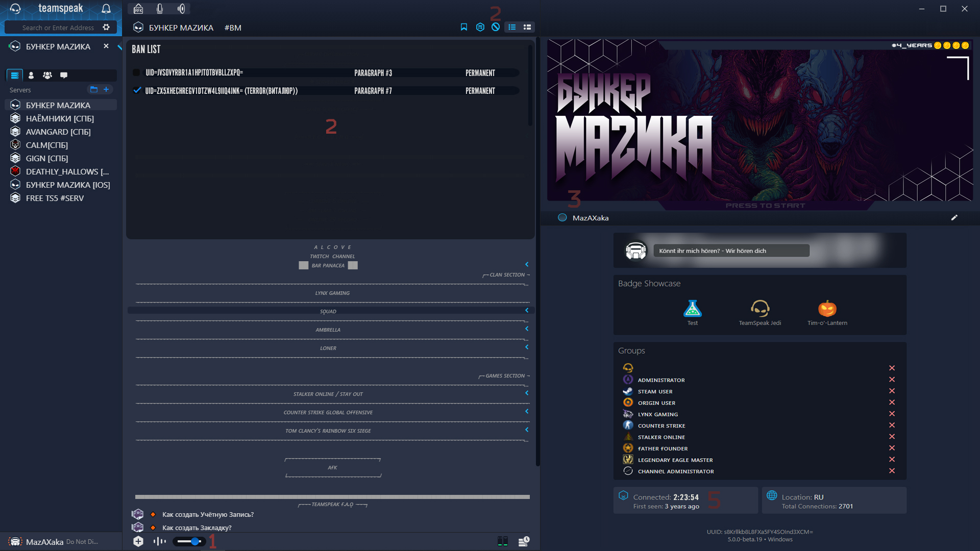Switch to compact ban list view

pos(527,27)
